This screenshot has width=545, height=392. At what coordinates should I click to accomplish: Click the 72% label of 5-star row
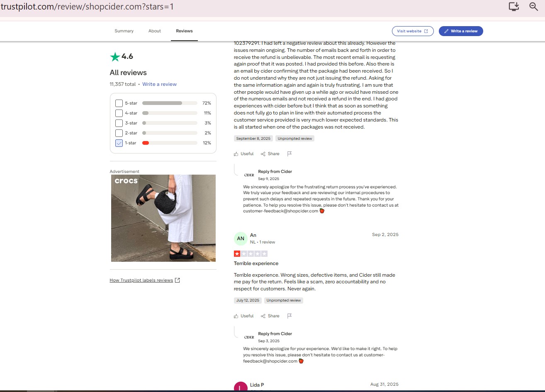click(207, 103)
